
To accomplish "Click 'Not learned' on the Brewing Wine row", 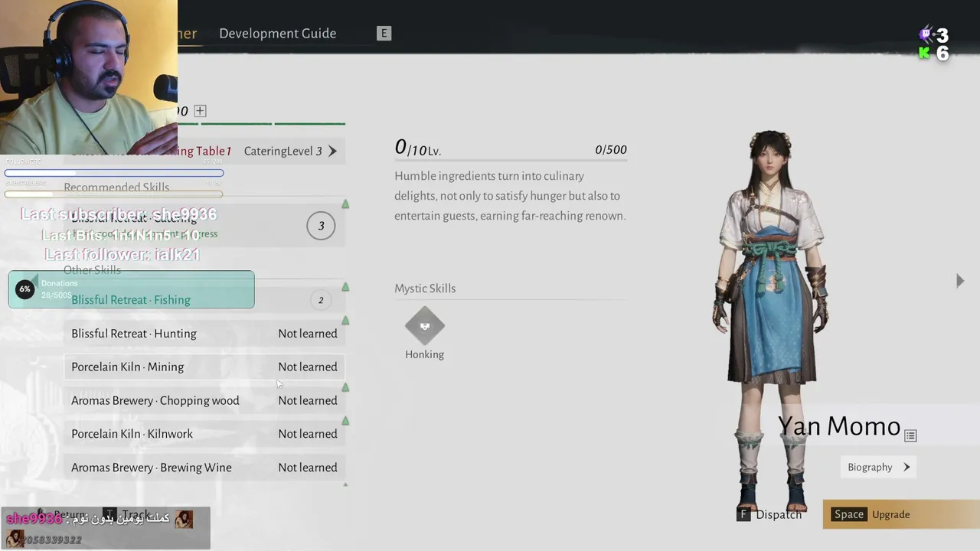I will pyautogui.click(x=308, y=468).
